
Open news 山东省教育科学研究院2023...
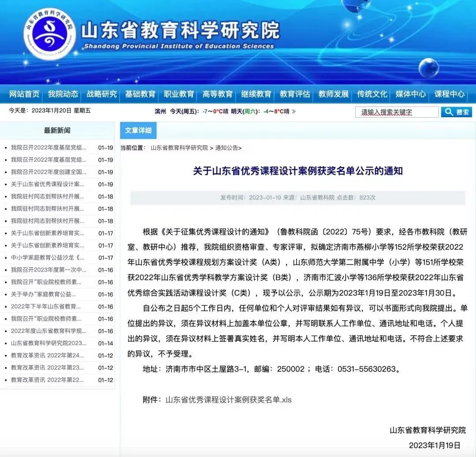pos(48,343)
